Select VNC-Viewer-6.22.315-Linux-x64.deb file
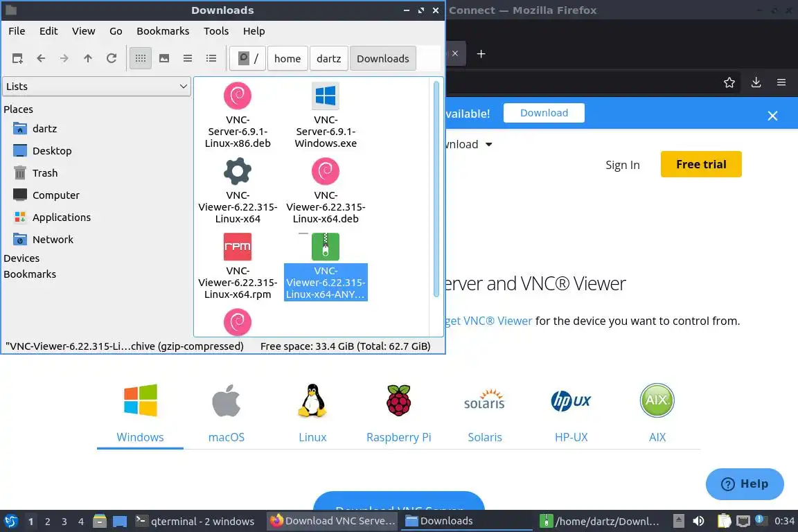The width and height of the screenshot is (798, 532). pyautogui.click(x=326, y=190)
